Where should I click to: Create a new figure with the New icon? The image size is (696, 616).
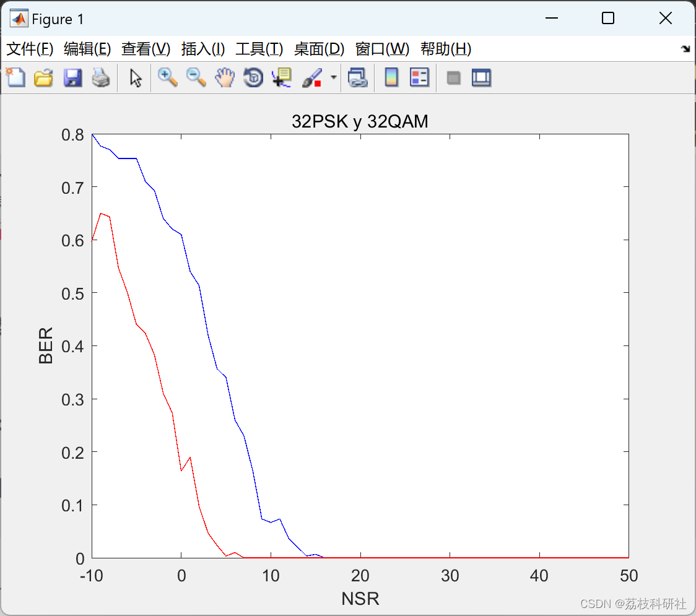(15, 77)
